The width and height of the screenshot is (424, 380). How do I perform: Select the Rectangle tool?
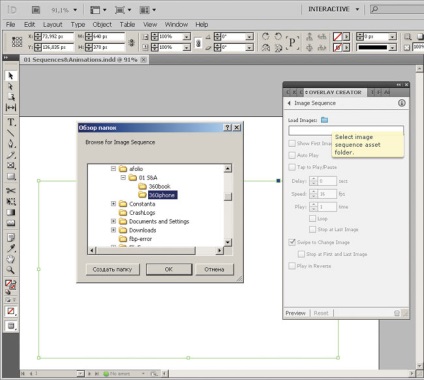[x=11, y=176]
